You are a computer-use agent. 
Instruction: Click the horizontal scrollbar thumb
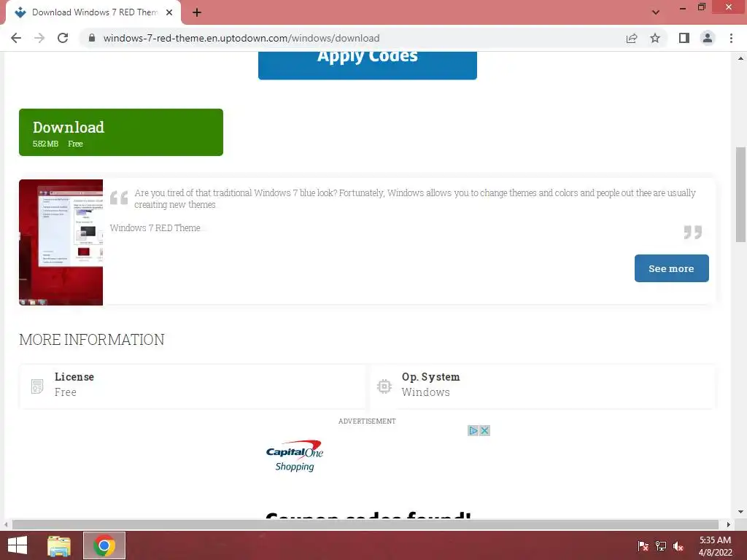point(365,524)
